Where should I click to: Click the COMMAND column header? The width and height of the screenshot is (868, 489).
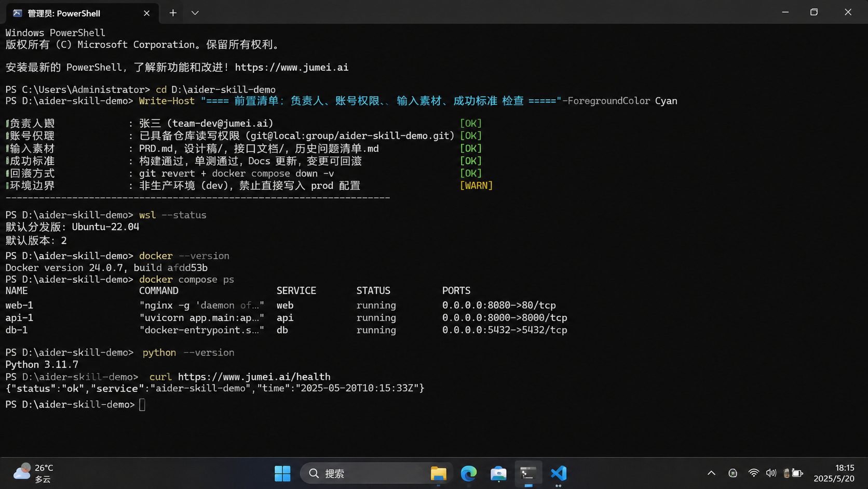tap(159, 291)
